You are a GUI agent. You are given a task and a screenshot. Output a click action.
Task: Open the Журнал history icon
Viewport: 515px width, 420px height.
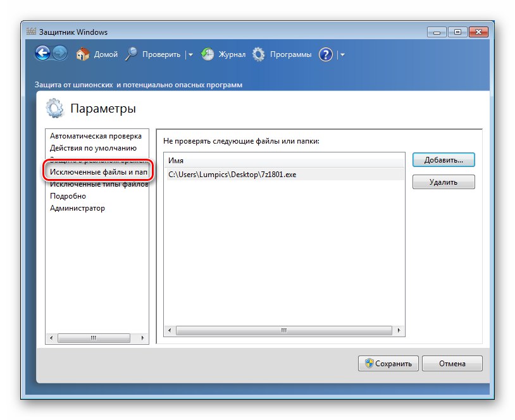tap(208, 54)
